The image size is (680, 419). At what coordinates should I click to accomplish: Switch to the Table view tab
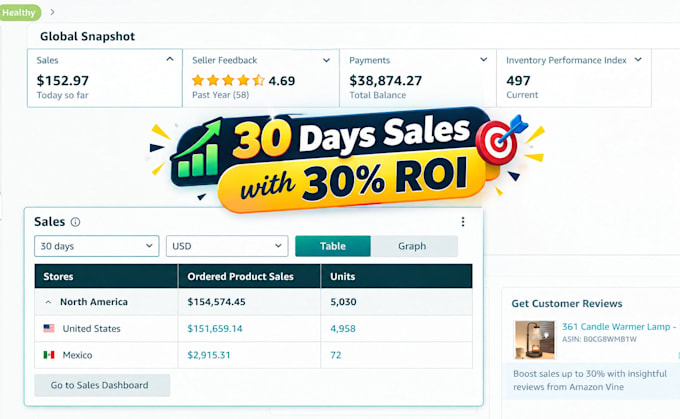coord(333,246)
